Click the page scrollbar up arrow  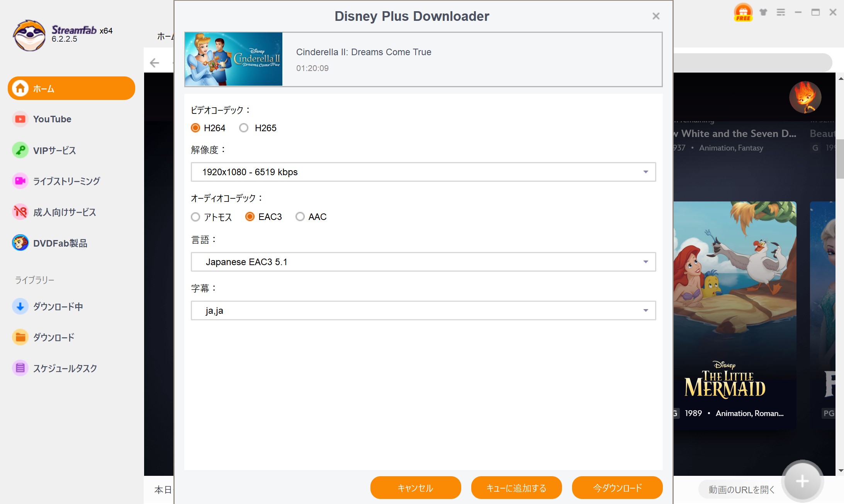pos(841,78)
